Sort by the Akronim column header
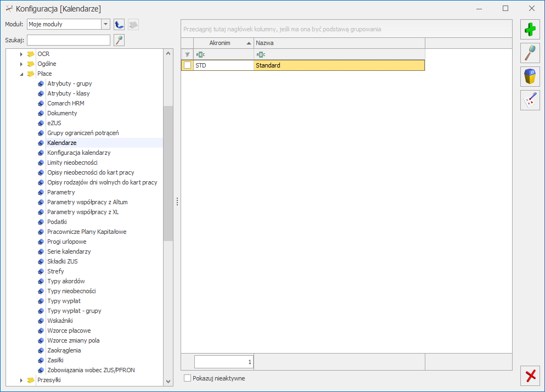 (223, 43)
